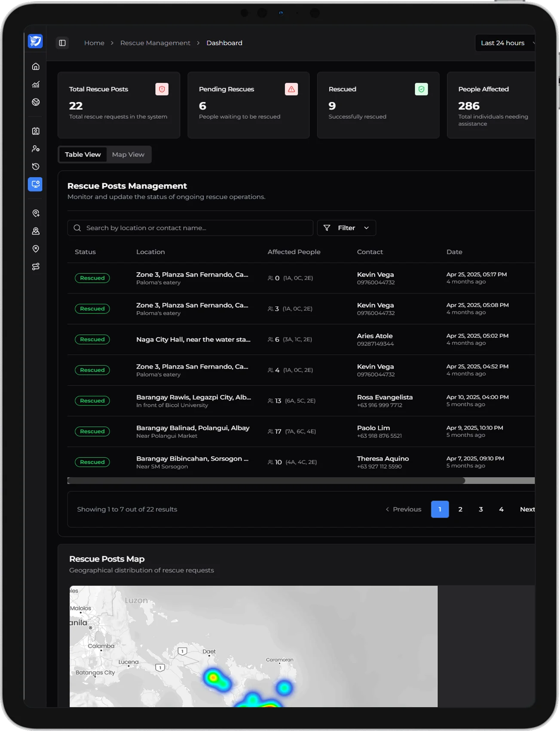Click the Next page button
Image resolution: width=560 pixels, height=731 pixels.
527,510
